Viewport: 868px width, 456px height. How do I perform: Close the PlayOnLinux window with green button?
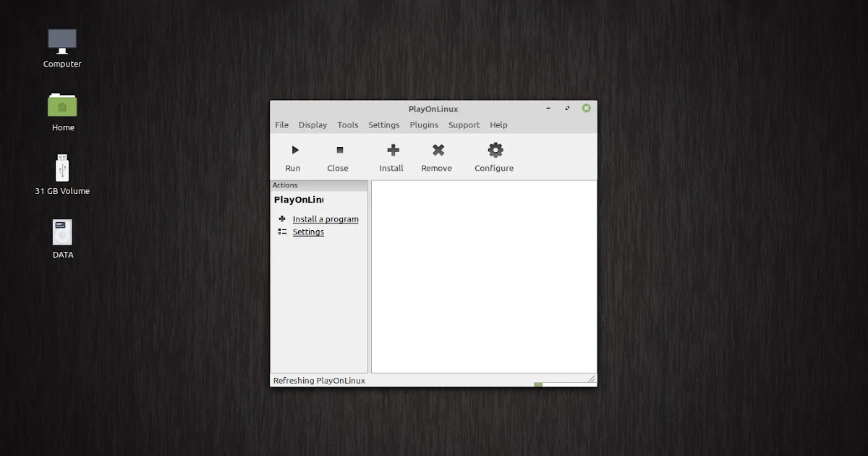click(x=586, y=109)
